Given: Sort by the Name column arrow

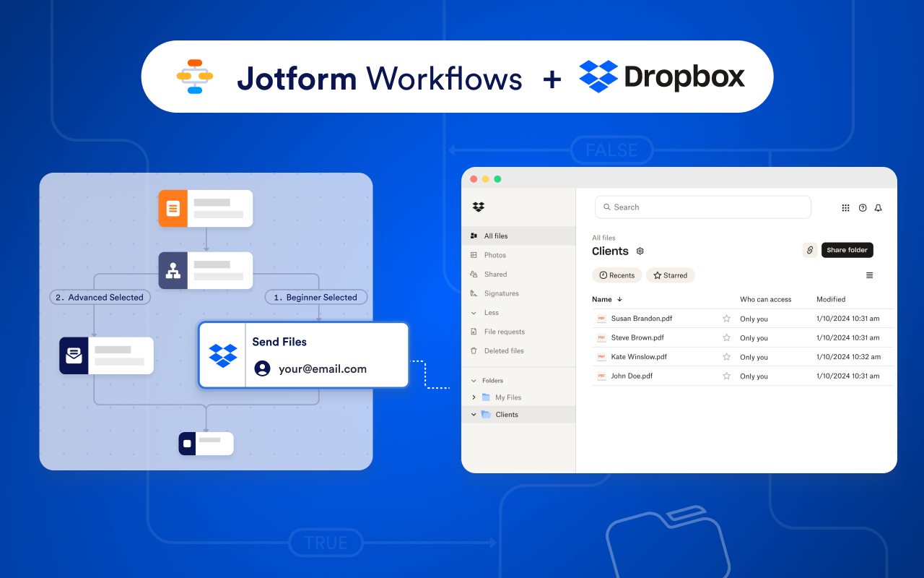Looking at the screenshot, I should click(x=619, y=299).
